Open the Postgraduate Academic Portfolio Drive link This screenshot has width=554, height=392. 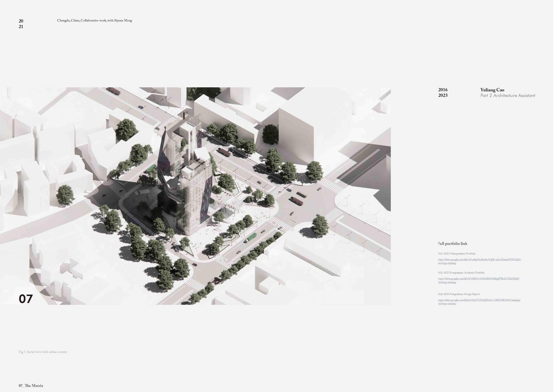(x=479, y=279)
